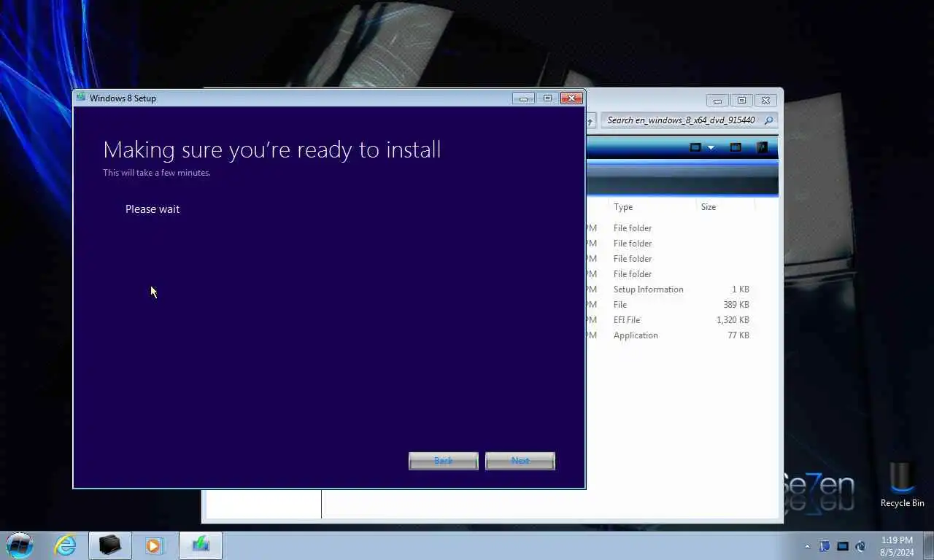This screenshot has height=560, width=934.
Task: Click the 1 KB size cell
Action: click(x=741, y=289)
